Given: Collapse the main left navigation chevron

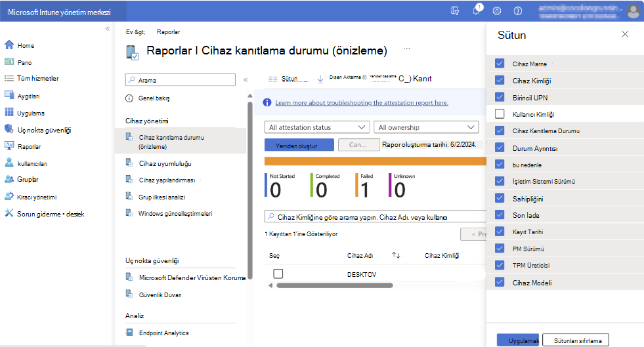Looking at the screenshot, I should coord(108,29).
